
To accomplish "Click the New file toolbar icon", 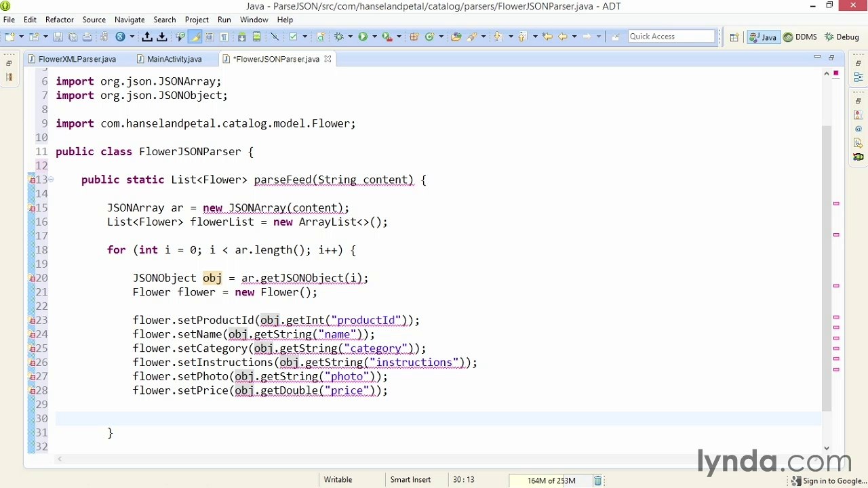I will point(9,37).
